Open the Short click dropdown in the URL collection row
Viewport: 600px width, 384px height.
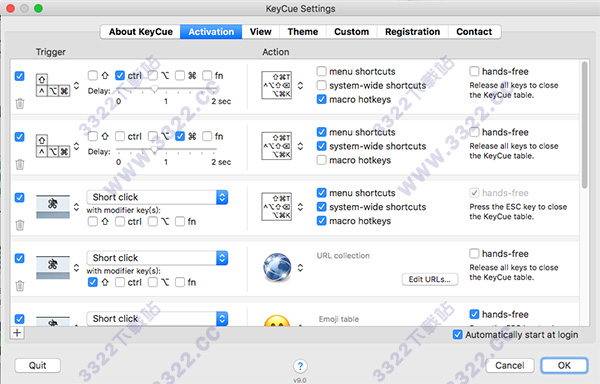pyautogui.click(x=157, y=258)
